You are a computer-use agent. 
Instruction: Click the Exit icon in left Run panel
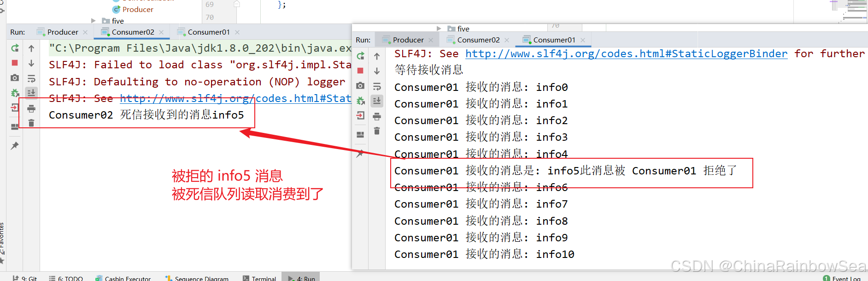[x=15, y=108]
